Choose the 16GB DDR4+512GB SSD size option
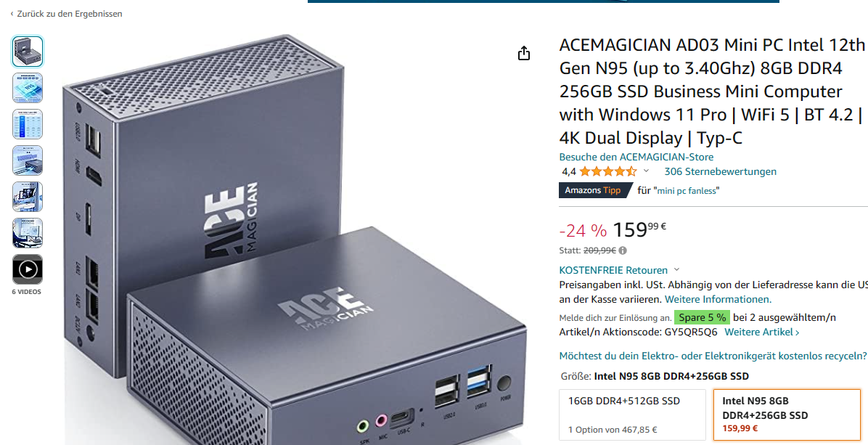Screen dimensions: 868x445 click(633, 415)
